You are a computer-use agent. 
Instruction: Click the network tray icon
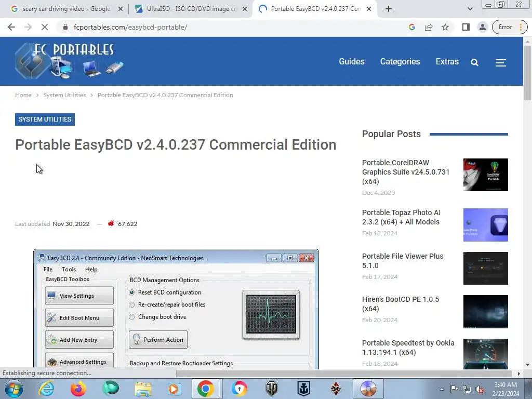click(x=467, y=389)
